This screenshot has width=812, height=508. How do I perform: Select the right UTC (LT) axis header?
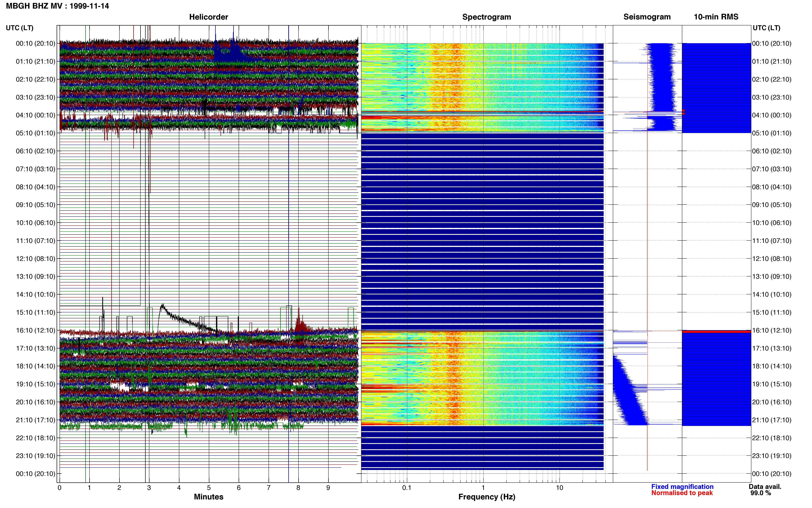click(766, 28)
